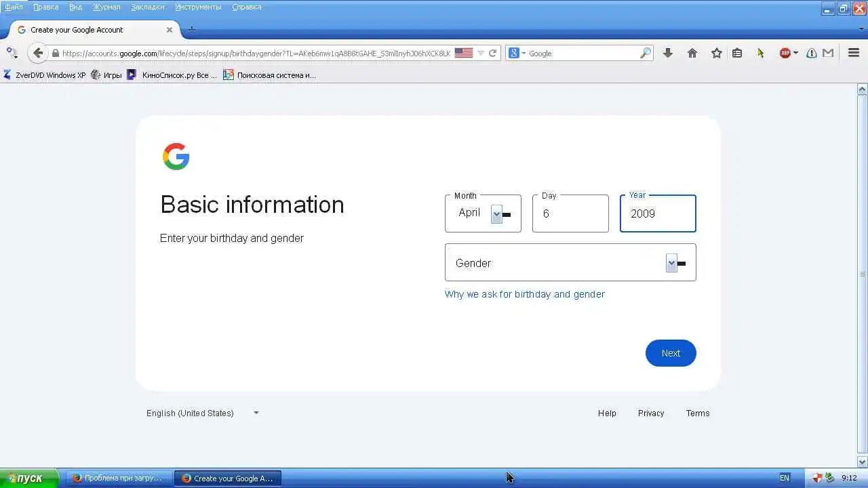Show bookmarks list icon
Screen dimensions: 868x488
pyautogui.click(x=737, y=53)
